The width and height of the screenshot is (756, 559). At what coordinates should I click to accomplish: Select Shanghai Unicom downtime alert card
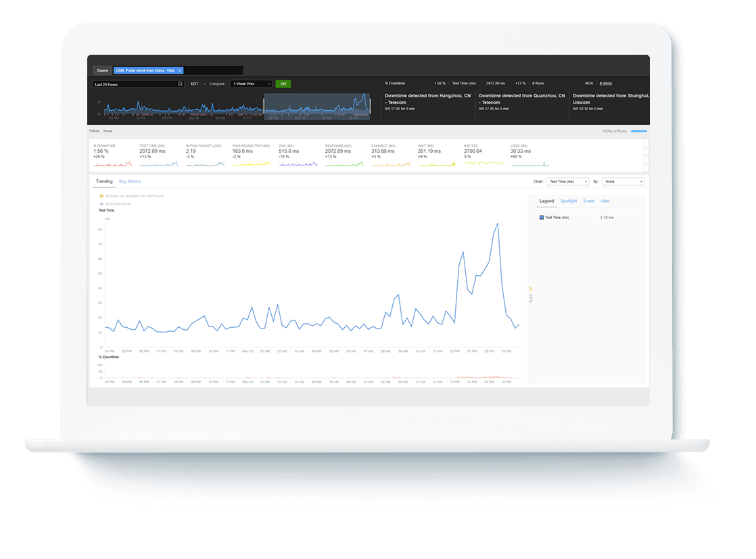click(611, 101)
